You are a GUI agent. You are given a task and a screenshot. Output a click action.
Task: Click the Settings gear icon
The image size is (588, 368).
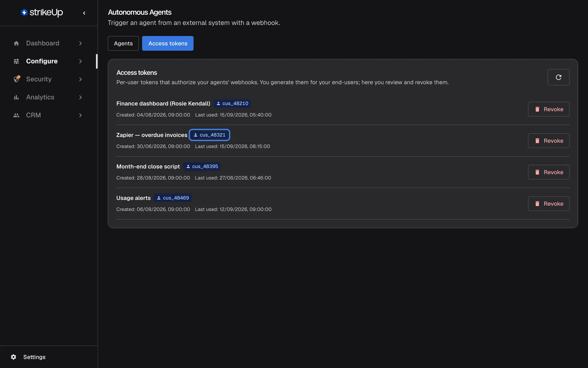[x=13, y=357]
